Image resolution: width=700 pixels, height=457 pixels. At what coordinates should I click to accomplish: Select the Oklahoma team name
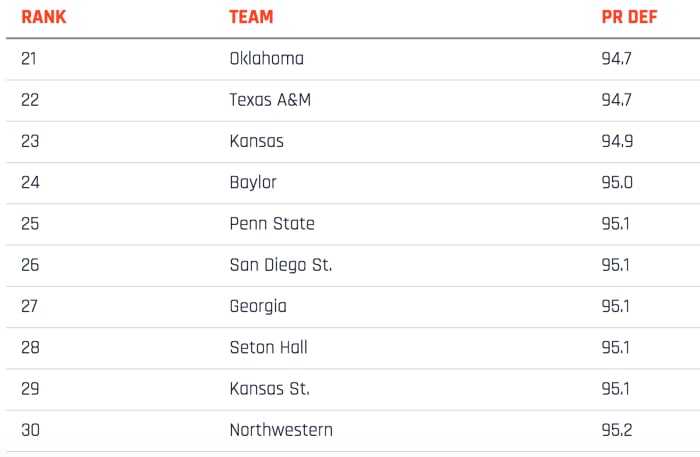[x=266, y=59]
